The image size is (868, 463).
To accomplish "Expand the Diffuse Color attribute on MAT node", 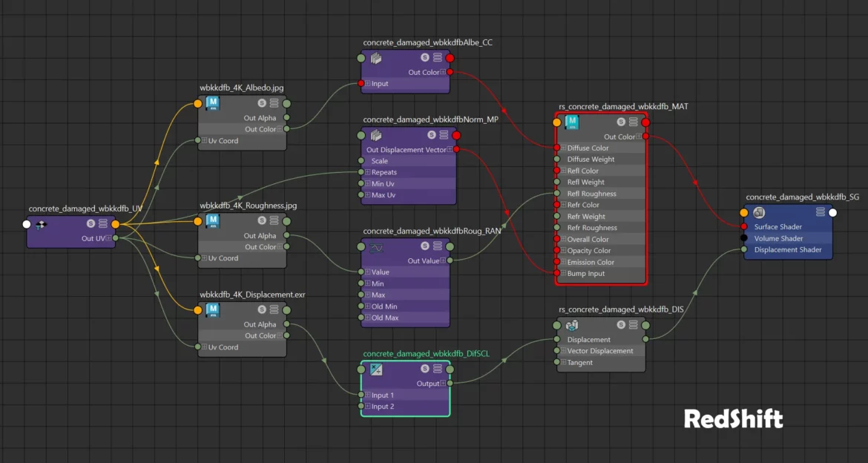I will click(x=563, y=148).
